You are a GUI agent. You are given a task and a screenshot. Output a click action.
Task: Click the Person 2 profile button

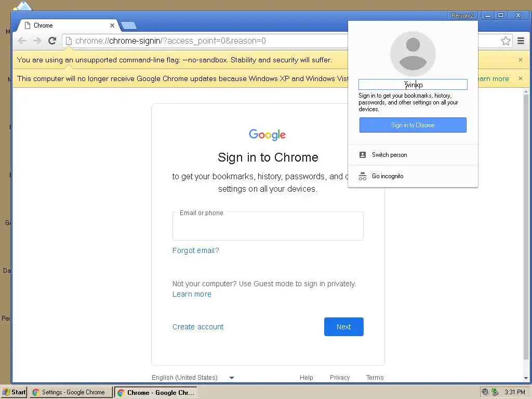pyautogui.click(x=462, y=15)
